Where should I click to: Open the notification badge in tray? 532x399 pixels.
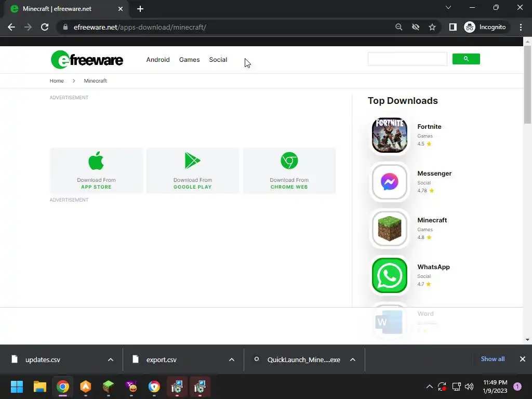pyautogui.click(x=517, y=387)
